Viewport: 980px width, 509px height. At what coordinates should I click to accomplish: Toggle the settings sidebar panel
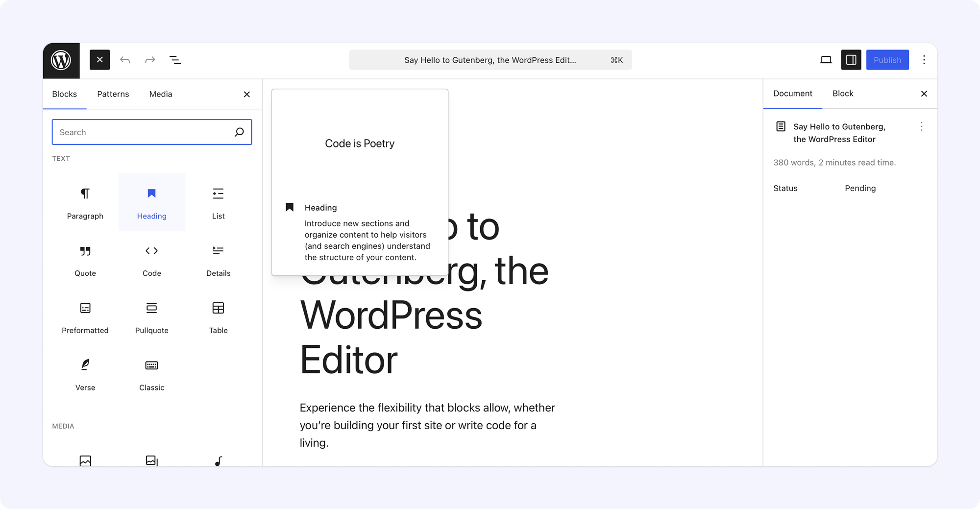(851, 60)
